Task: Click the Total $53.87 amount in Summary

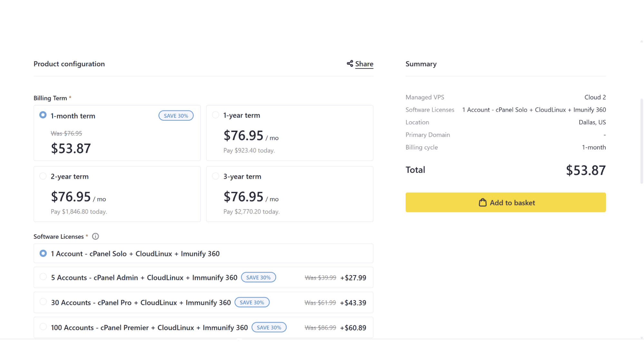Action: [586, 170]
